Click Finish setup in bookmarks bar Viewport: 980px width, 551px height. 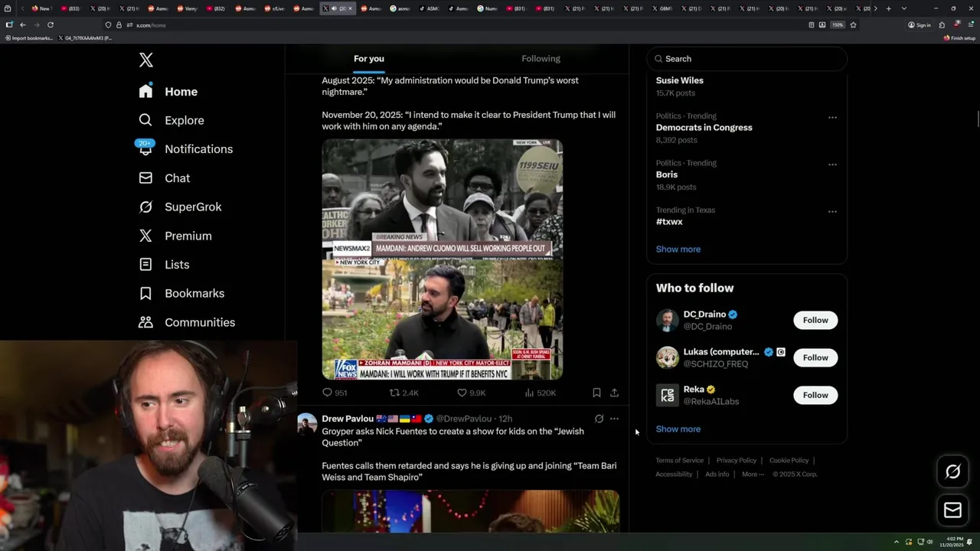click(x=959, y=37)
